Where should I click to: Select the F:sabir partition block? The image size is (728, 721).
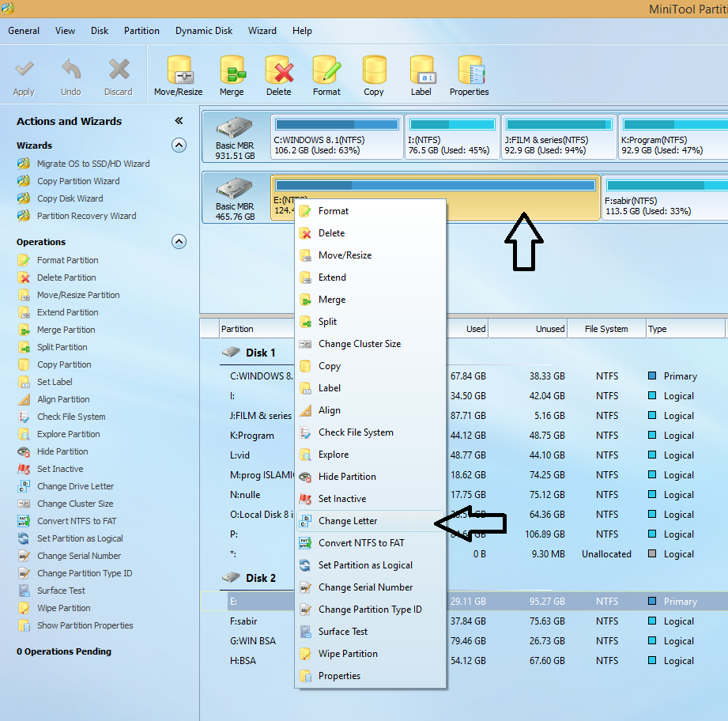point(665,198)
